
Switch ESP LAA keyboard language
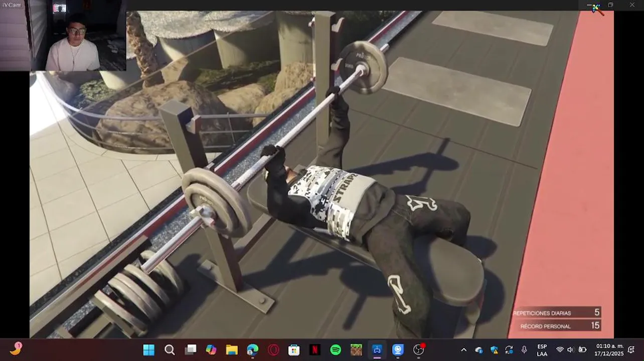542,350
